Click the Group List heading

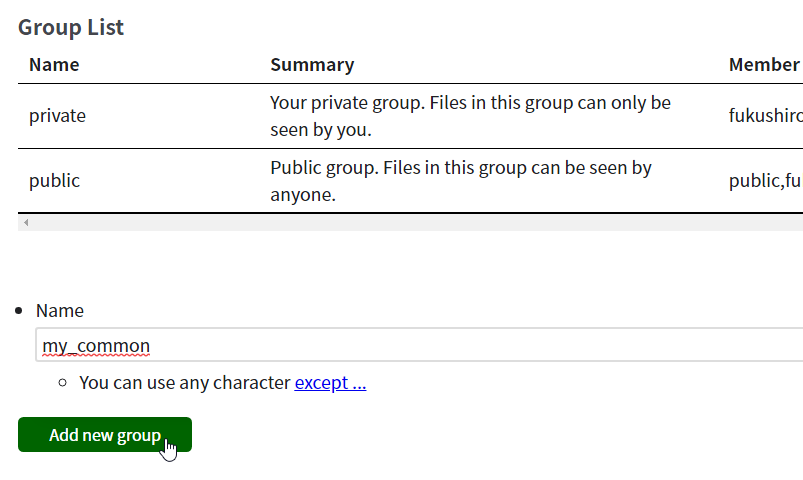[x=71, y=27]
